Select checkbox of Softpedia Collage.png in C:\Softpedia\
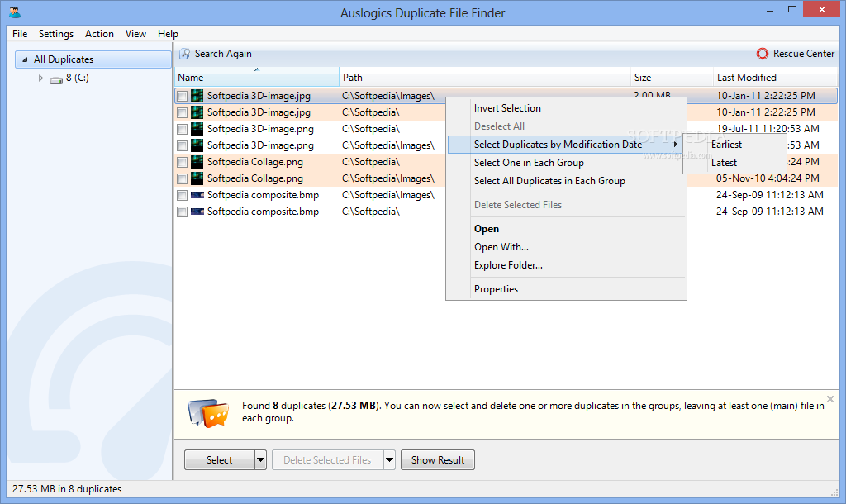Image resolution: width=846 pixels, height=504 pixels. click(183, 163)
